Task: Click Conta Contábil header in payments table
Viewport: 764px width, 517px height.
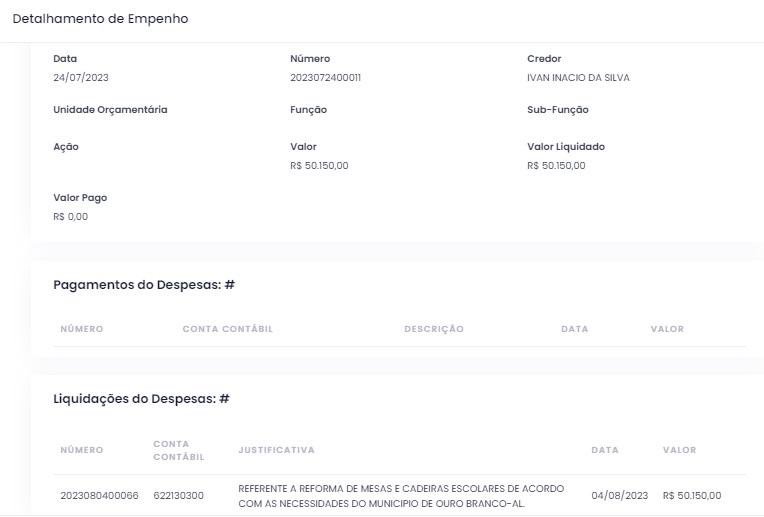Action: coord(227,329)
